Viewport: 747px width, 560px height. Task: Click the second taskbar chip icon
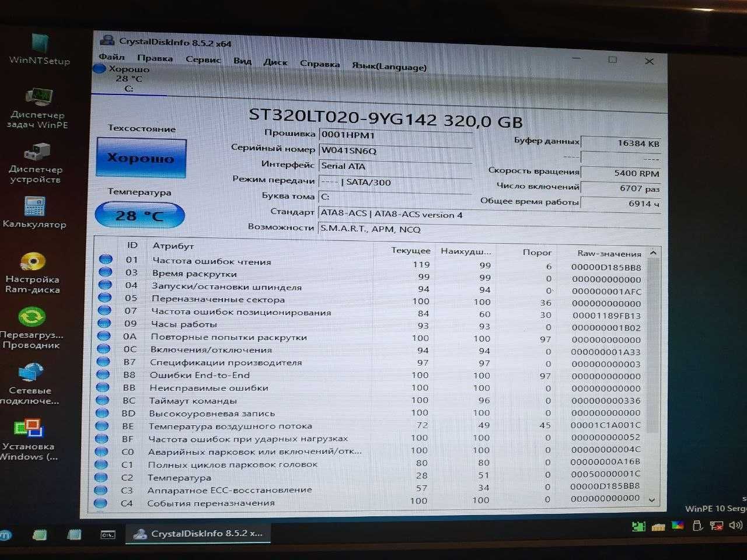(x=74, y=534)
